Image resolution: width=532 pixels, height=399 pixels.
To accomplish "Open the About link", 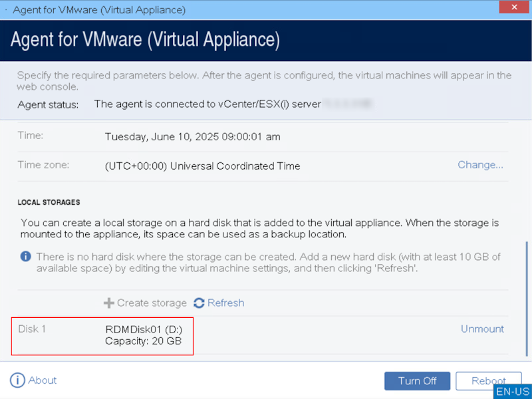I will (43, 380).
